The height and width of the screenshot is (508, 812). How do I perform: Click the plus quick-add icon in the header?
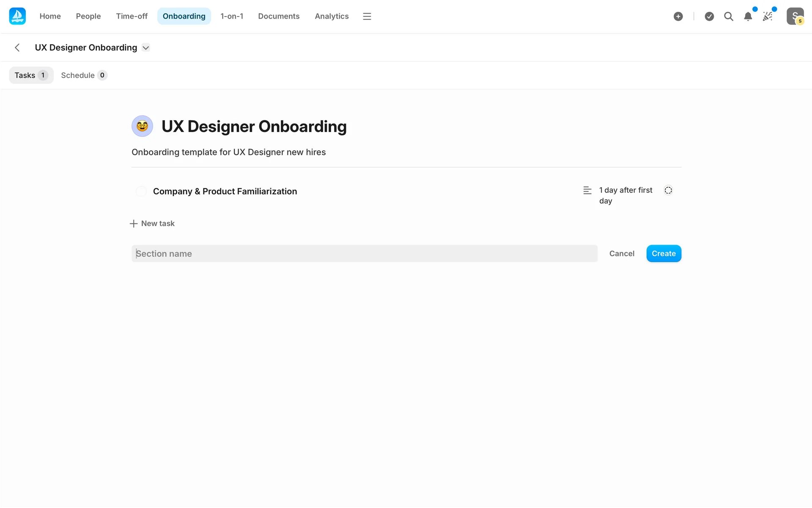[x=678, y=17]
